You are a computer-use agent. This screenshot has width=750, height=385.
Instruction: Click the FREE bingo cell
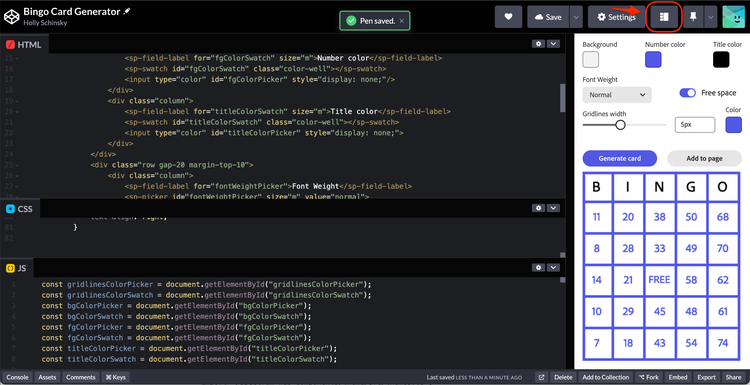pyautogui.click(x=659, y=280)
